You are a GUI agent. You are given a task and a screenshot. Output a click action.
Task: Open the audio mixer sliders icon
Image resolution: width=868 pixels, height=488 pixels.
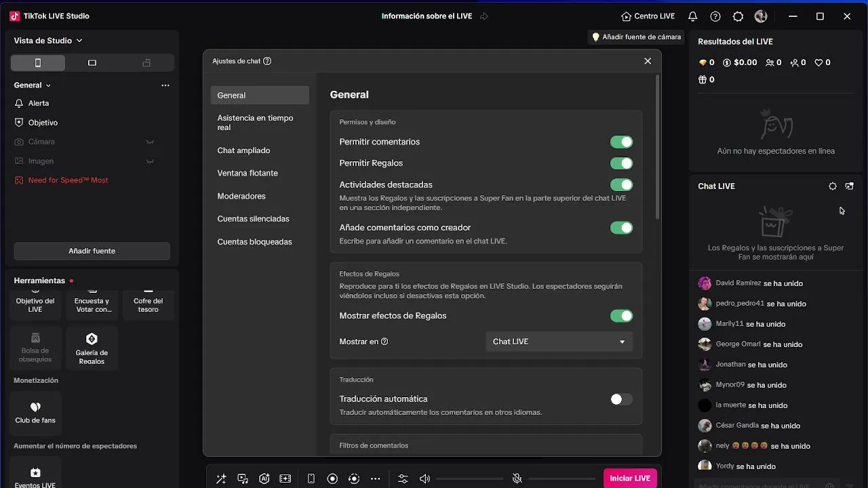point(403,479)
